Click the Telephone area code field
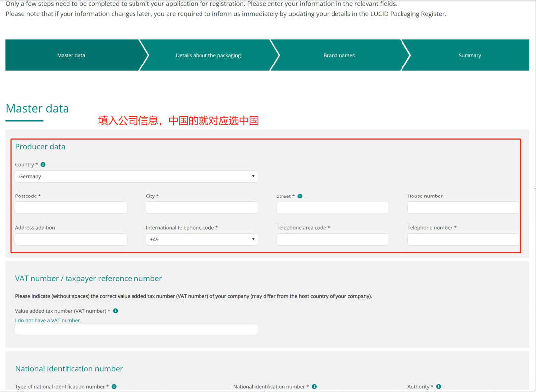 point(333,239)
